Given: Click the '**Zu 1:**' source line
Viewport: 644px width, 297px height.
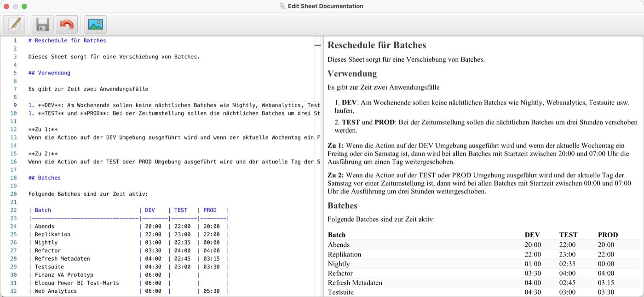Looking at the screenshot, I should pos(43,129).
